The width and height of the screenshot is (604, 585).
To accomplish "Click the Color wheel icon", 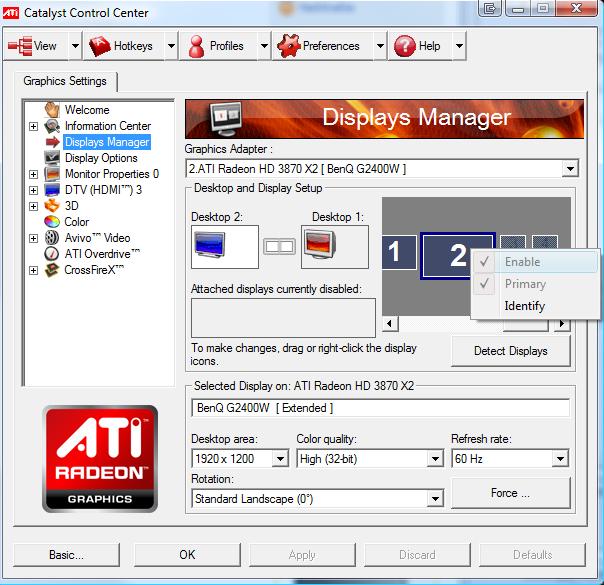I will pyautogui.click(x=52, y=222).
